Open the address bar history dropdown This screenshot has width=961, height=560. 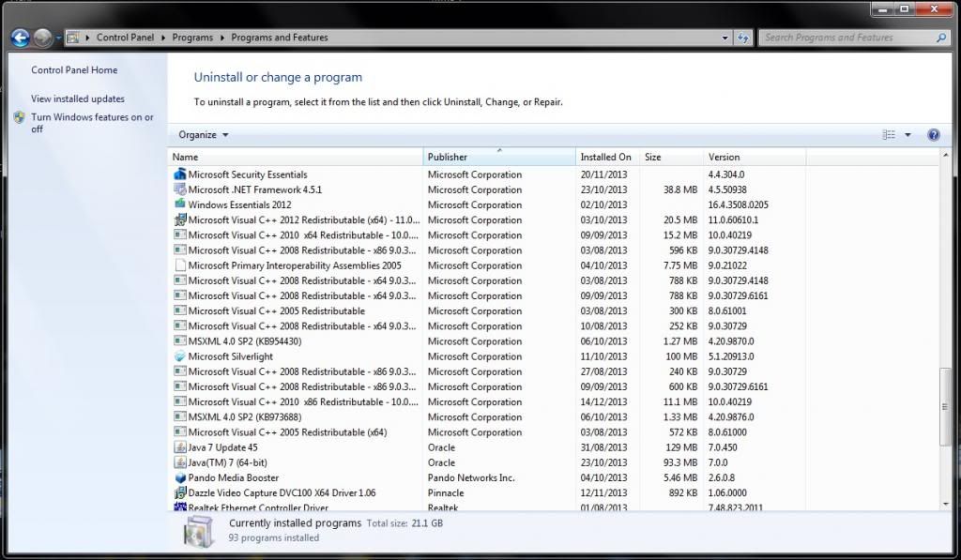725,38
